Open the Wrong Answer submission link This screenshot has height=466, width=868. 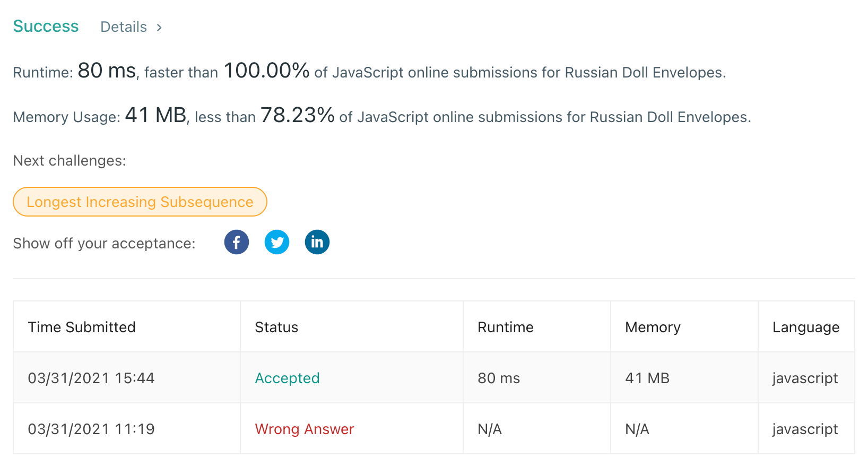pyautogui.click(x=305, y=429)
